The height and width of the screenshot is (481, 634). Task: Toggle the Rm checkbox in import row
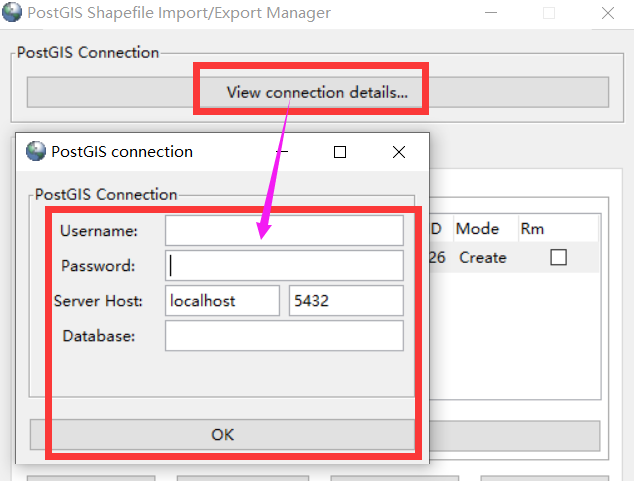[558, 257]
